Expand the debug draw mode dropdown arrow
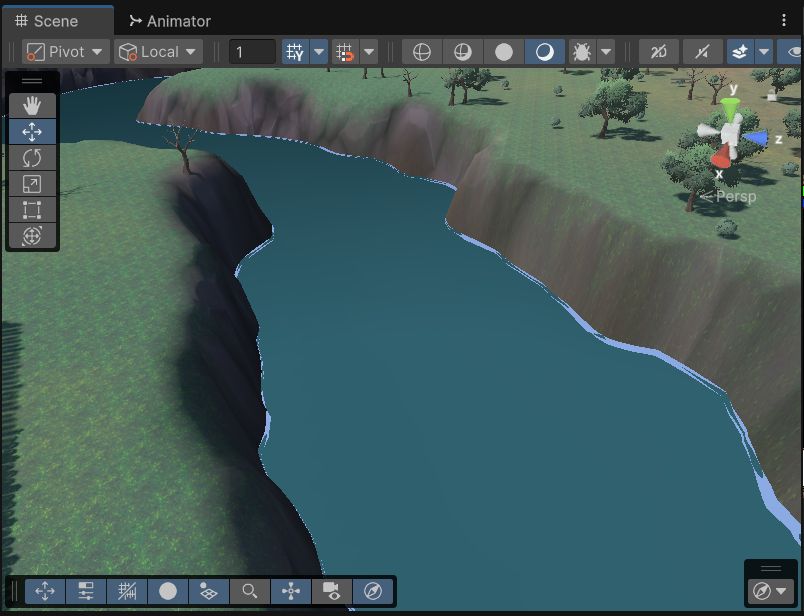This screenshot has width=804, height=616. pyautogui.click(x=606, y=52)
